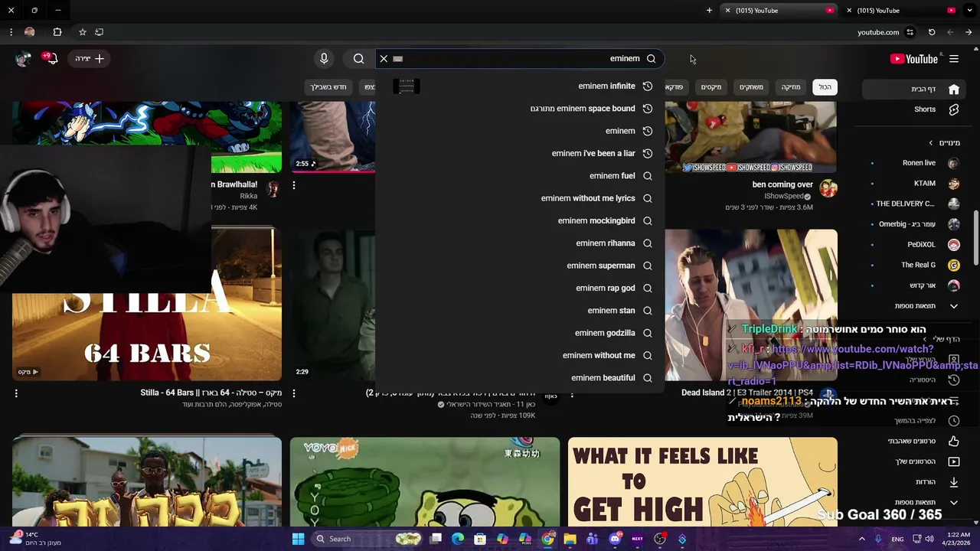The height and width of the screenshot is (551, 980).
Task: Choose 'eminem beautiful' suggestion
Action: pyautogui.click(x=520, y=378)
